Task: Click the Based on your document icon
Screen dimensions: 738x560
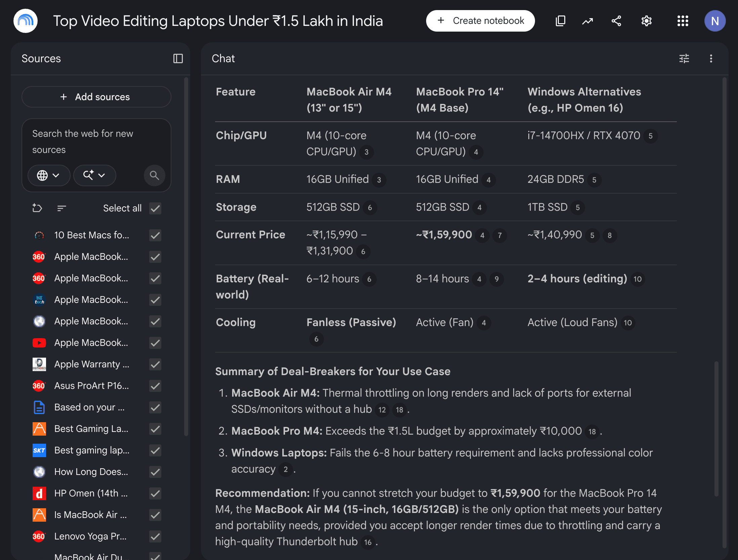Action: coord(39,407)
